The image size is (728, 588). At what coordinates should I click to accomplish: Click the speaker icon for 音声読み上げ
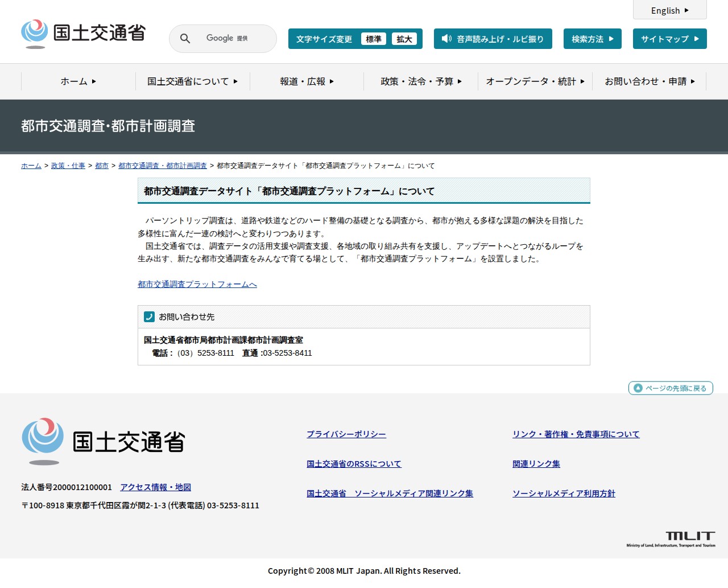coord(446,39)
